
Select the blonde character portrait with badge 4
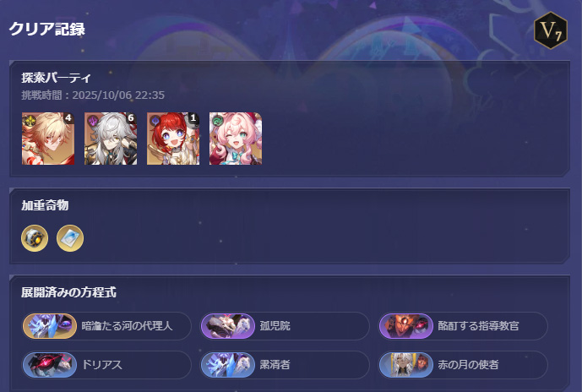pos(48,139)
